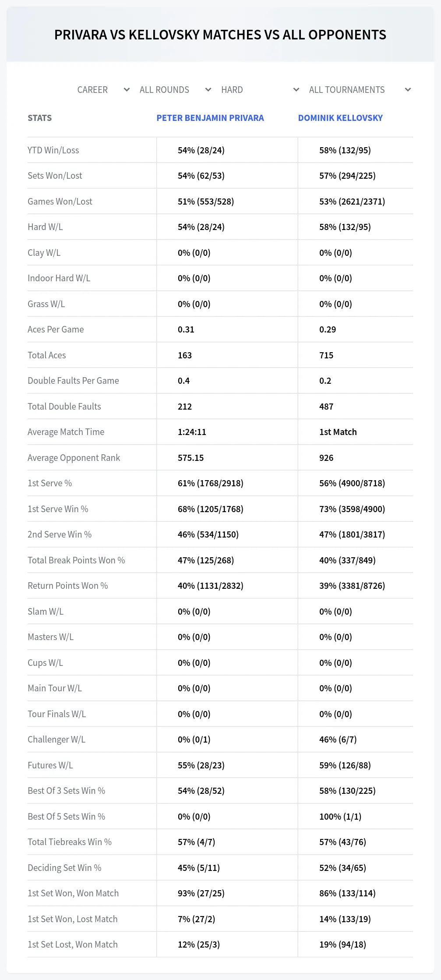Image resolution: width=441 pixels, height=980 pixels.
Task: Select the Futures W/L row label
Action: 50,765
